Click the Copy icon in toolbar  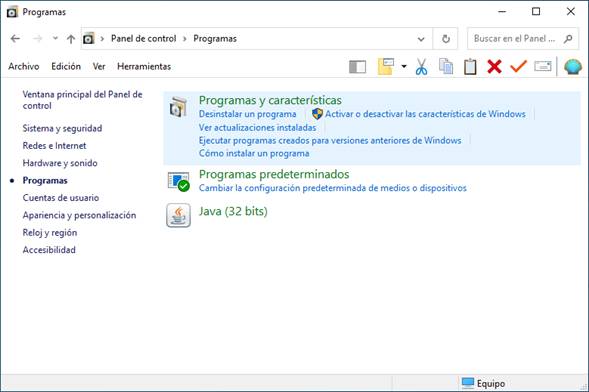tap(446, 66)
